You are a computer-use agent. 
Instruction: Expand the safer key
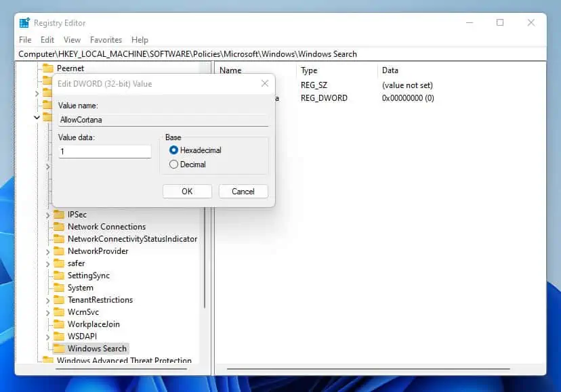point(47,264)
